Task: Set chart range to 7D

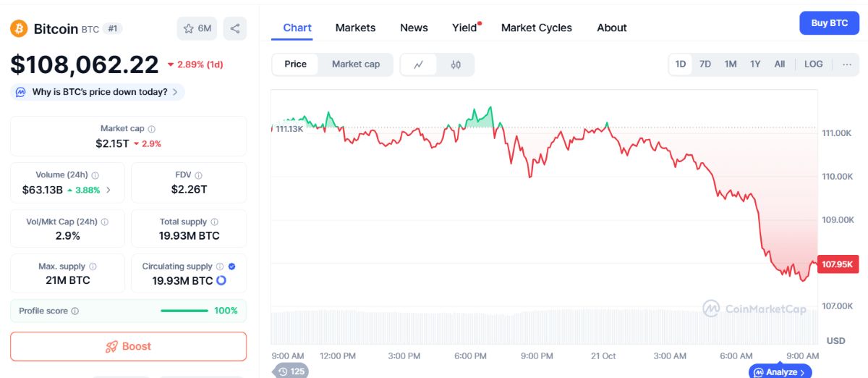Action: tap(705, 64)
